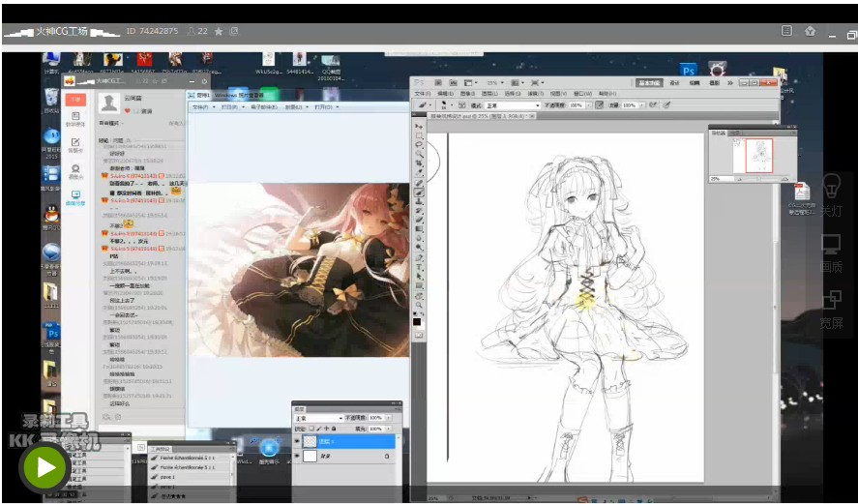Toggle Quick Mask mode button
Image resolution: width=858 pixels, height=504 pixels.
(419, 335)
